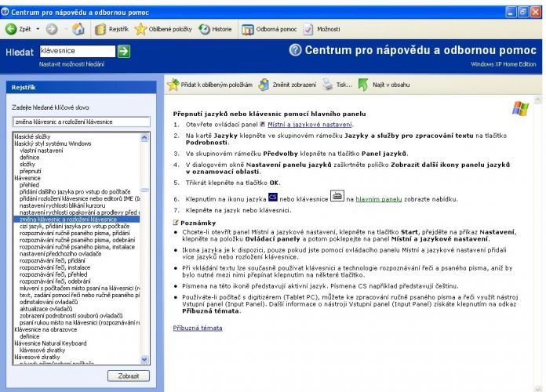Click the keyboard icon in step 6
Viewport: 546px width, 392px height.
click(337, 196)
